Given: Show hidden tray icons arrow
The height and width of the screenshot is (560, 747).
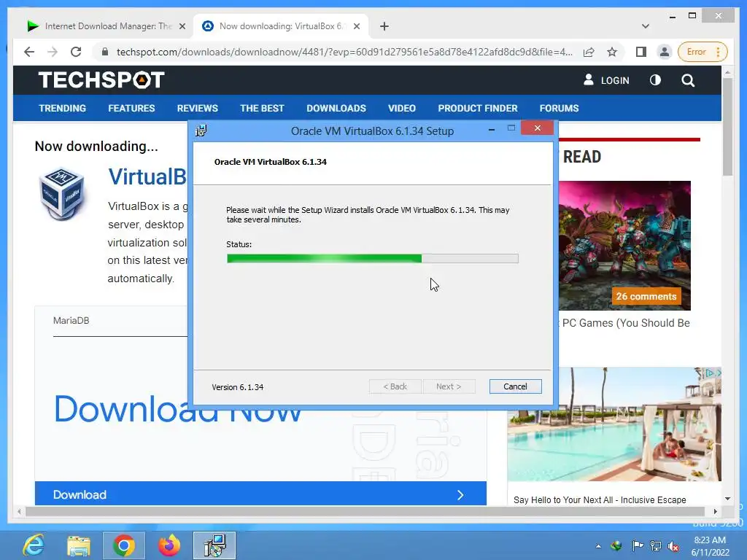Looking at the screenshot, I should (598, 546).
